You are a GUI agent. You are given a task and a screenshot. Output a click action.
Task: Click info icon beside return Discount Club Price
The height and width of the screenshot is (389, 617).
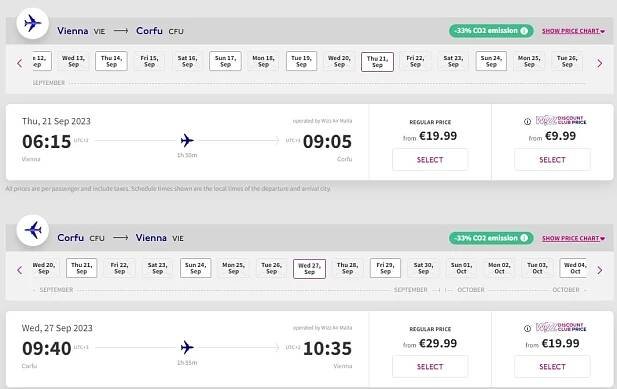[527, 328]
